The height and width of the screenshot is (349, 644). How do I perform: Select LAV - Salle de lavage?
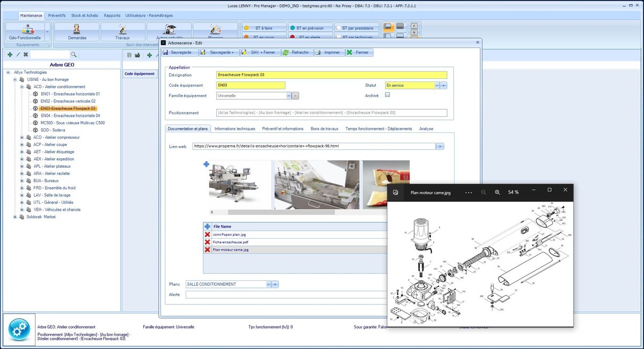(x=52, y=195)
